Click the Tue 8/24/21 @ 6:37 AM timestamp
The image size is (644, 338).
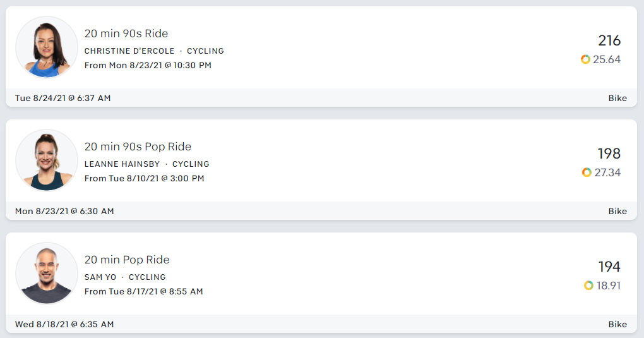(63, 98)
